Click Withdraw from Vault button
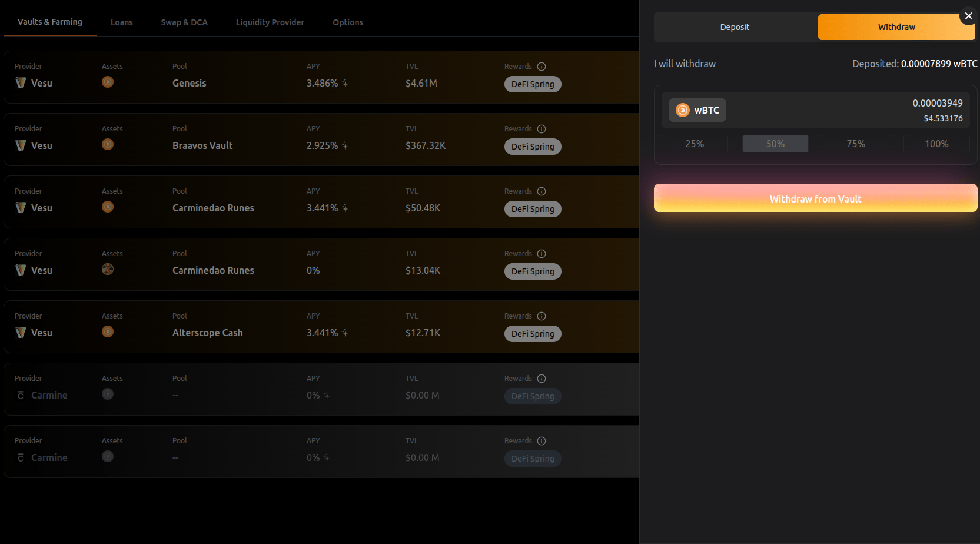The height and width of the screenshot is (544, 980). 816,198
